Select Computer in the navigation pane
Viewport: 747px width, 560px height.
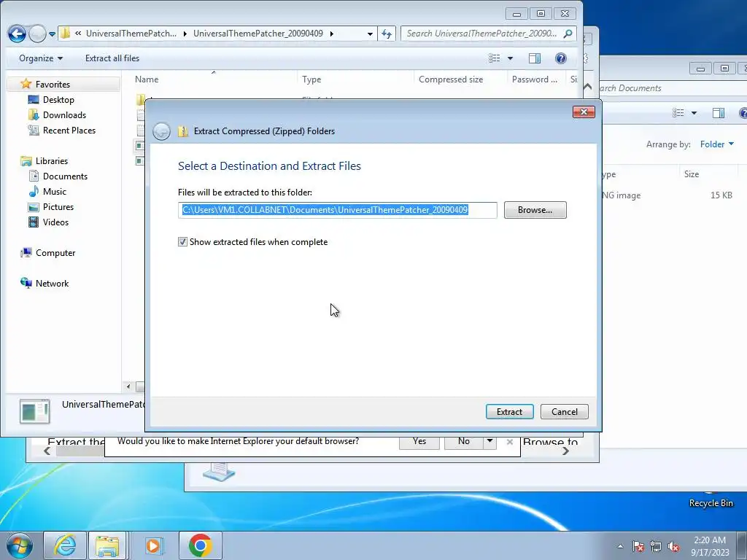(x=55, y=253)
